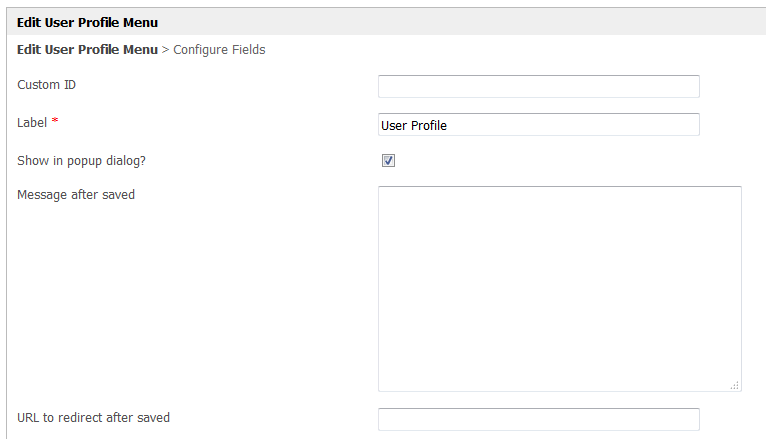Click the checkmark in the popup dialog checkbox
Screen dimensions: 766x439
388,160
